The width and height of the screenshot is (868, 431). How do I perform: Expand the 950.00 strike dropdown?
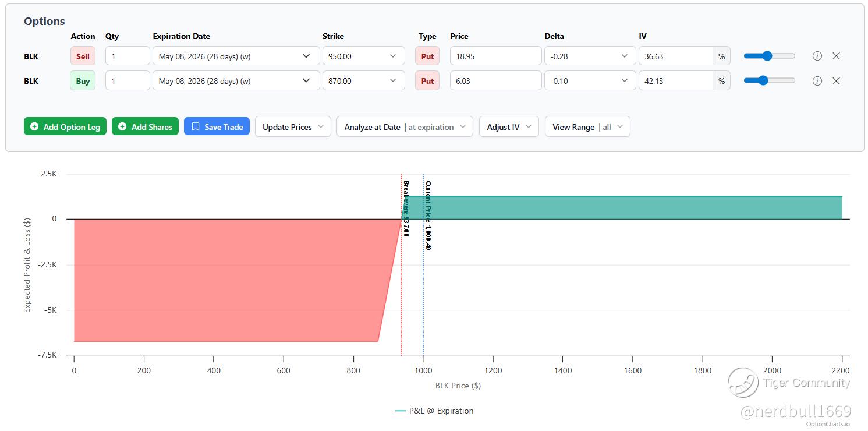pos(363,56)
